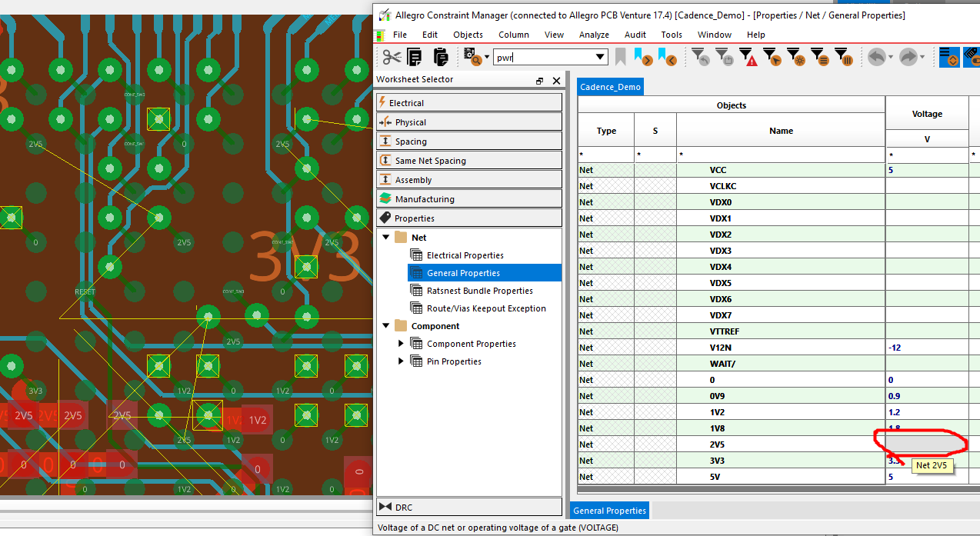Go to next bookmark icon
The width and height of the screenshot is (980, 536).
[644, 57]
